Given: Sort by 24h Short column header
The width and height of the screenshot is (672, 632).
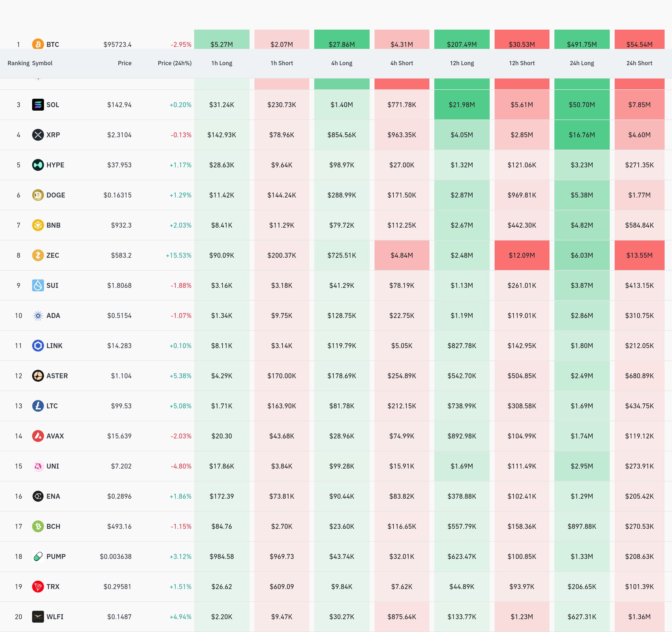Looking at the screenshot, I should [x=639, y=63].
